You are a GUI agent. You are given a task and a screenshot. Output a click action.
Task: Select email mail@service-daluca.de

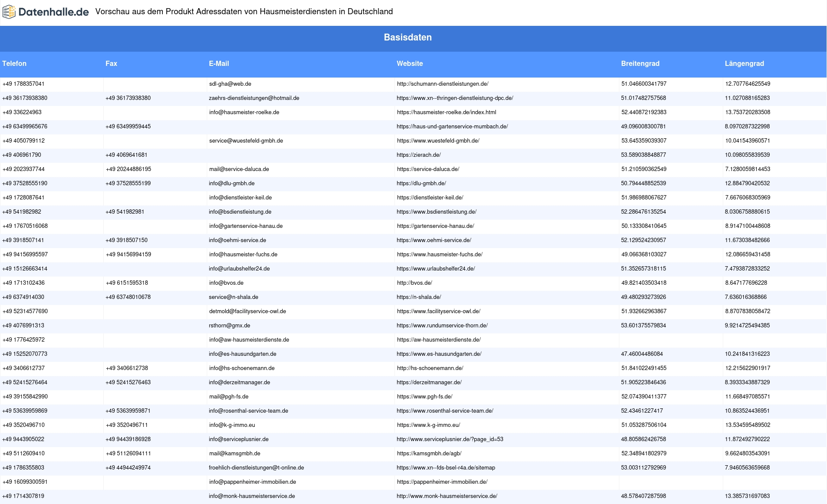coord(239,169)
